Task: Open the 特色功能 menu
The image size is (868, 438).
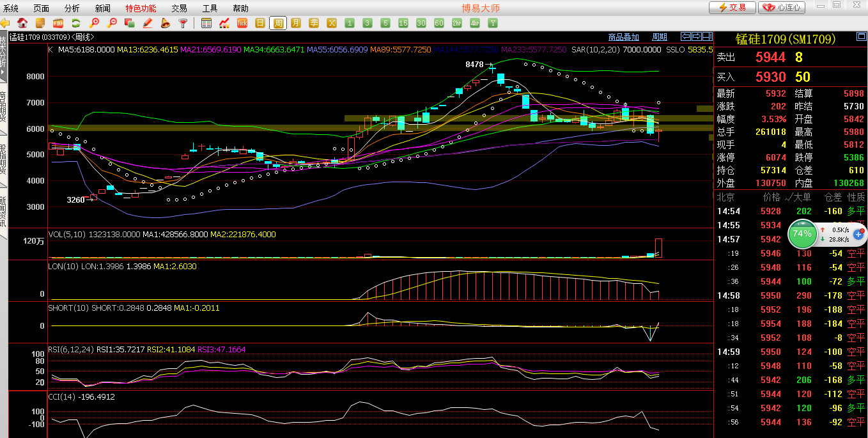Action: [x=141, y=8]
